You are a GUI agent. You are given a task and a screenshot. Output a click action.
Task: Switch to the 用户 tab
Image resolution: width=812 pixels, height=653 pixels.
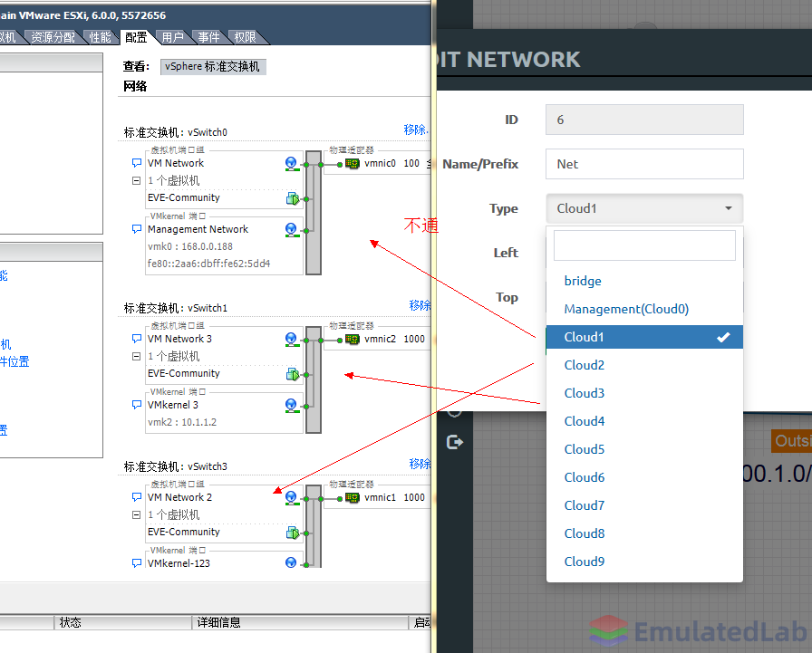pyautogui.click(x=172, y=37)
